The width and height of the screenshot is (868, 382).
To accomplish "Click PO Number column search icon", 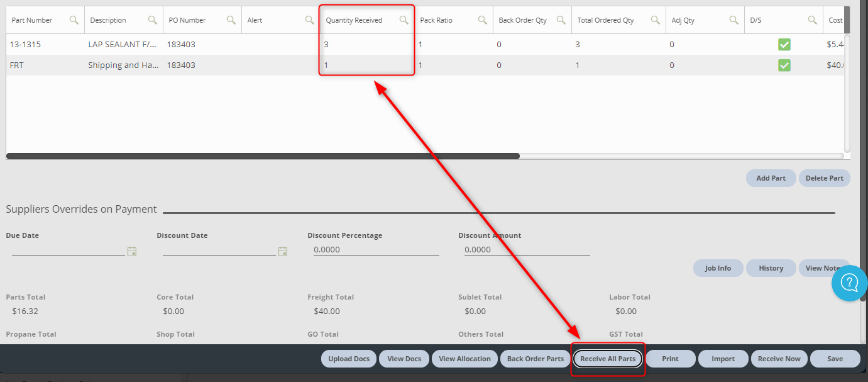I will (231, 20).
